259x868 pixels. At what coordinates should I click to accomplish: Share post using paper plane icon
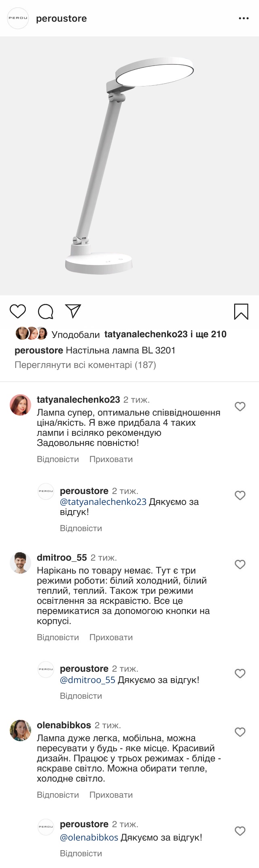[x=73, y=311]
